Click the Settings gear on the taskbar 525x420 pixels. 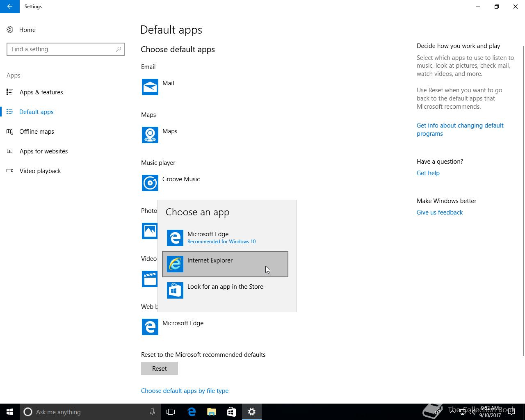252,412
